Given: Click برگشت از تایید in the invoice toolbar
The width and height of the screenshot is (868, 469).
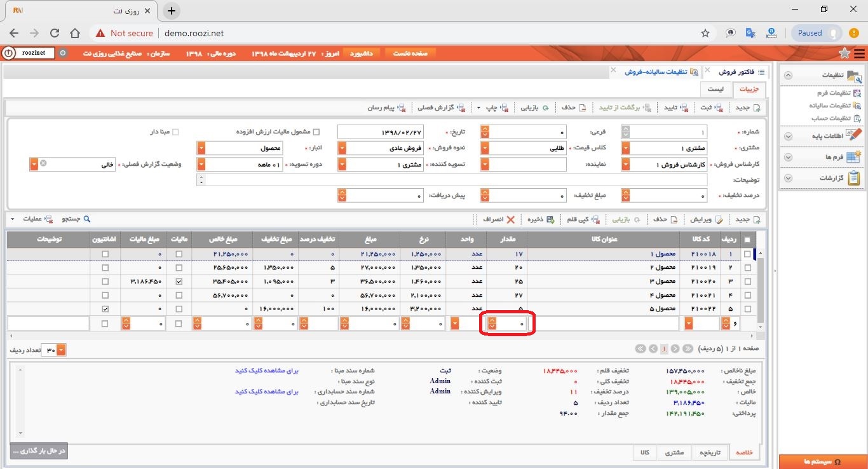Looking at the screenshot, I should (625, 108).
